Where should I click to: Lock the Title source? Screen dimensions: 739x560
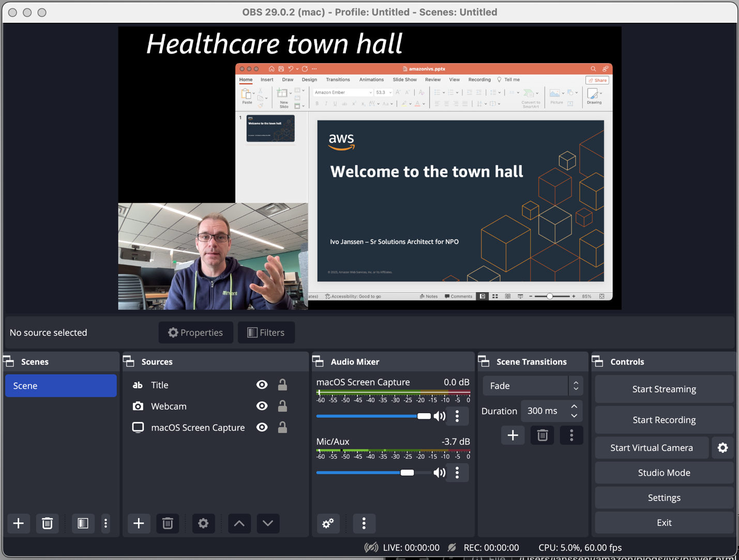[x=282, y=385]
